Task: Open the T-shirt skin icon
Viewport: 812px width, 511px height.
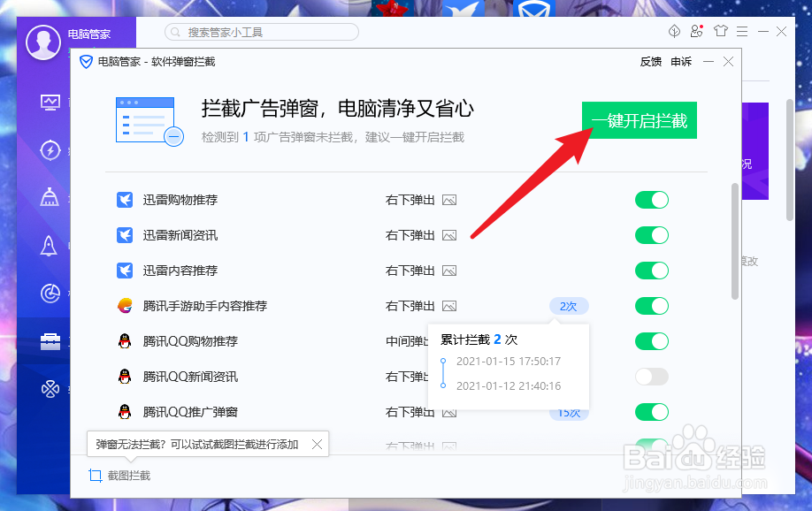Action: [x=720, y=31]
